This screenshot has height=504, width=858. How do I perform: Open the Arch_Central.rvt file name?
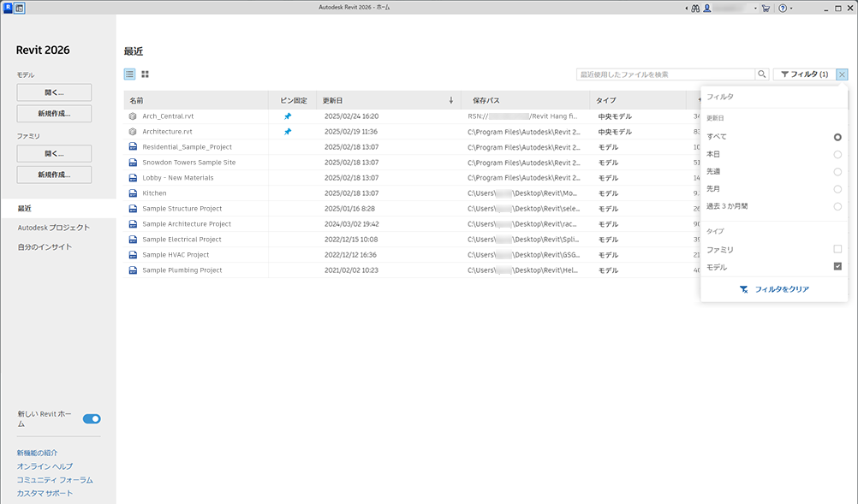(x=168, y=116)
